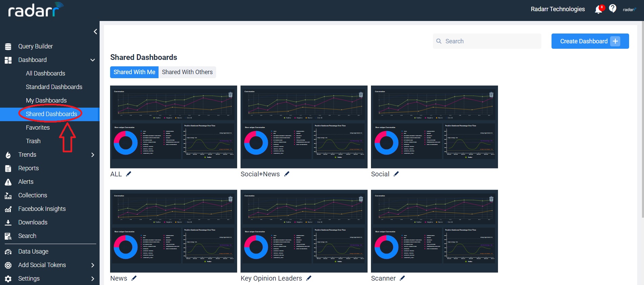Open notifications bell icon
The width and height of the screenshot is (644, 285).
coord(599,9)
